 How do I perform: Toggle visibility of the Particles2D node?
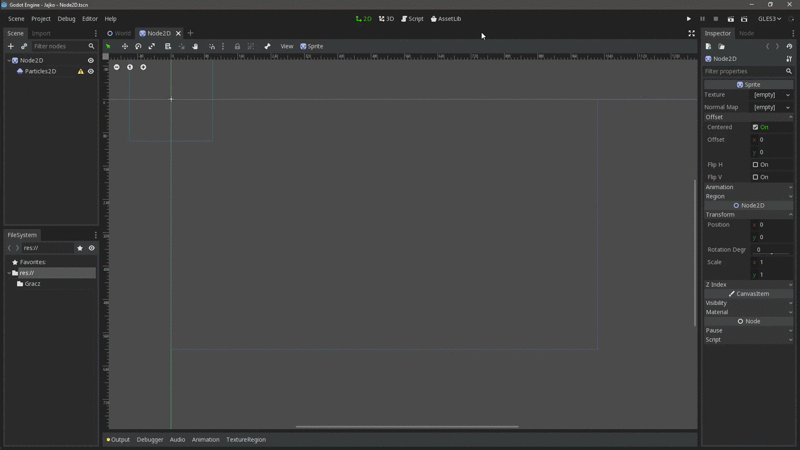[91, 71]
